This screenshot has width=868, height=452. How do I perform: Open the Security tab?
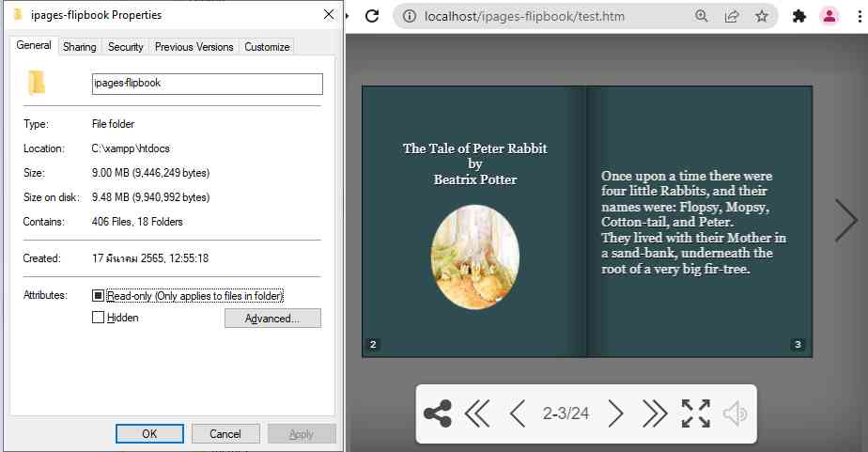coord(126,47)
